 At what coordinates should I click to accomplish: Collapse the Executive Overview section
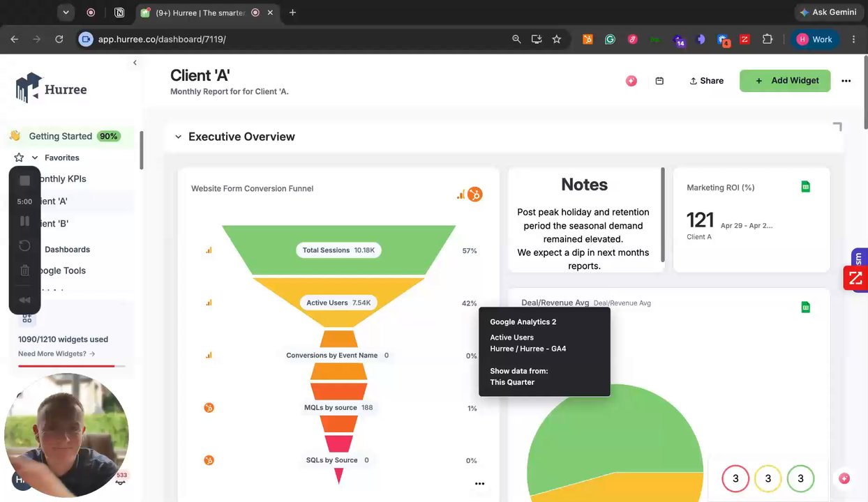pyautogui.click(x=178, y=137)
